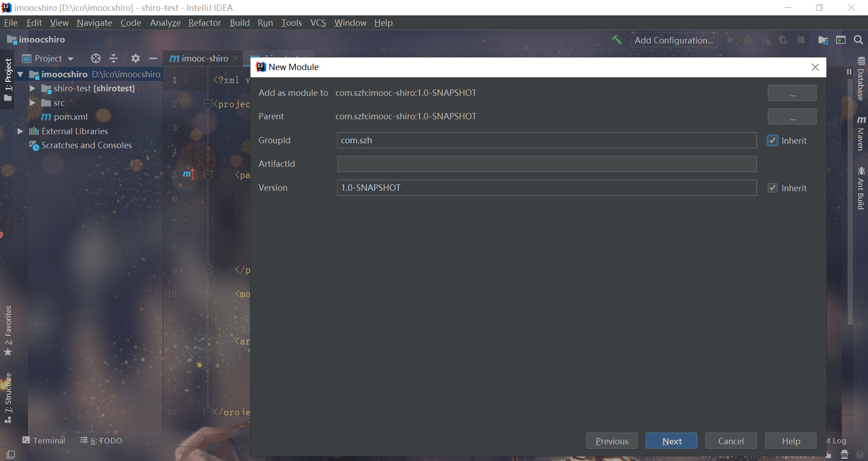
Task: Open the Favorites tool window
Action: point(8,331)
